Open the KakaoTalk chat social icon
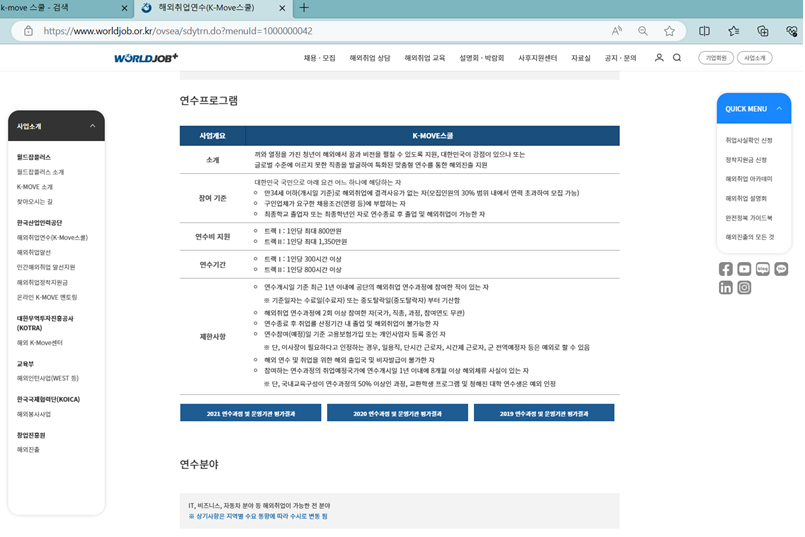The width and height of the screenshot is (805, 537). coord(781,268)
